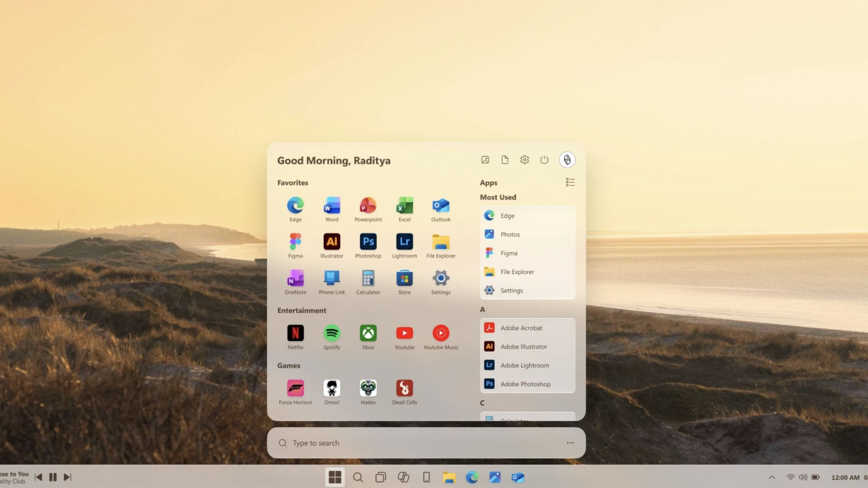This screenshot has width=868, height=488.
Task: Open the Pictures shortcut icon
Action: 485,160
